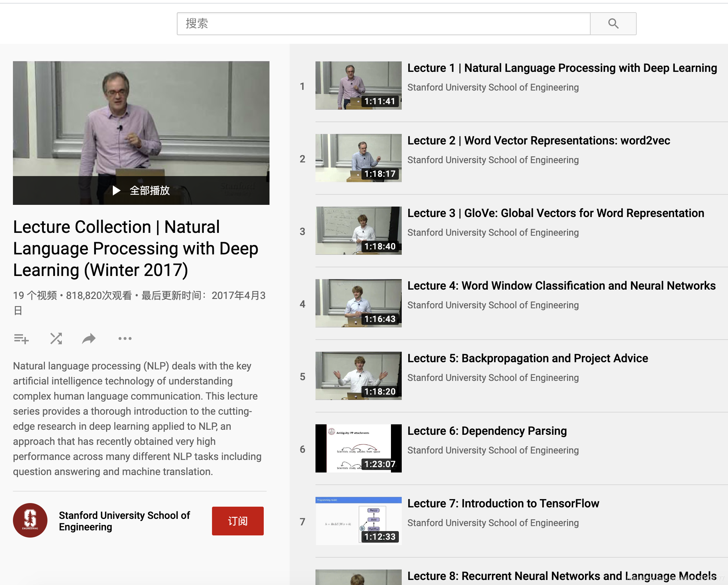Click the red 订阅 subscribe button

coord(238,521)
